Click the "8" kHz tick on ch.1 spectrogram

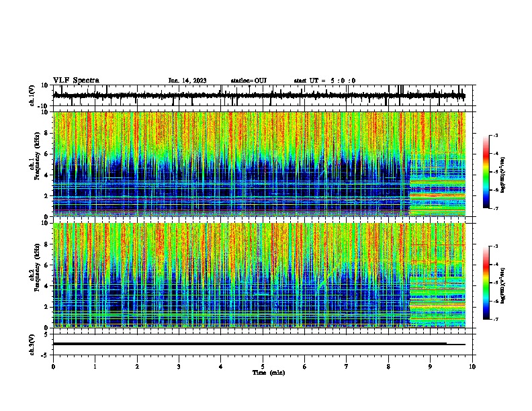tap(46, 133)
